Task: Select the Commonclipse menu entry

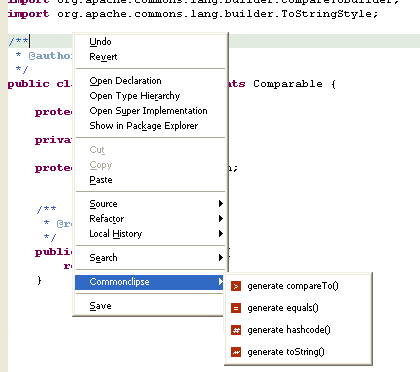Action: coord(150,282)
